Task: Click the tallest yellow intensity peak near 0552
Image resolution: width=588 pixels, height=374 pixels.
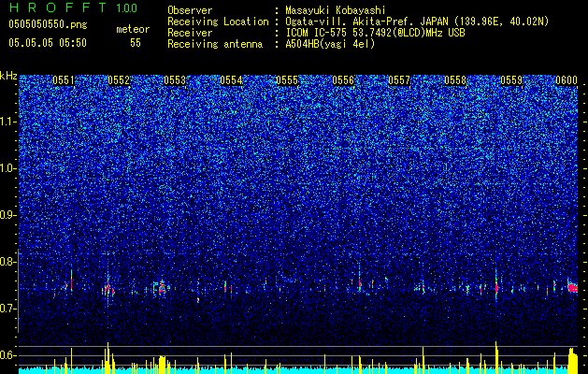Action: (108, 358)
